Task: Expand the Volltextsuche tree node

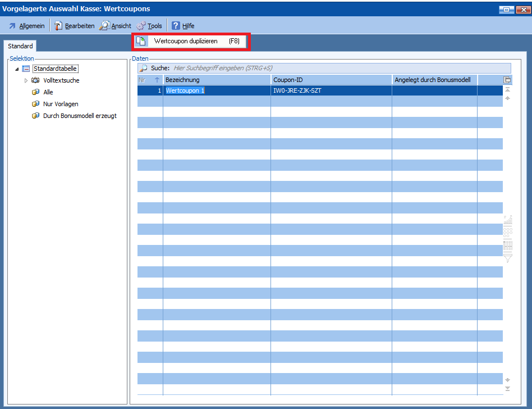Action: click(26, 81)
